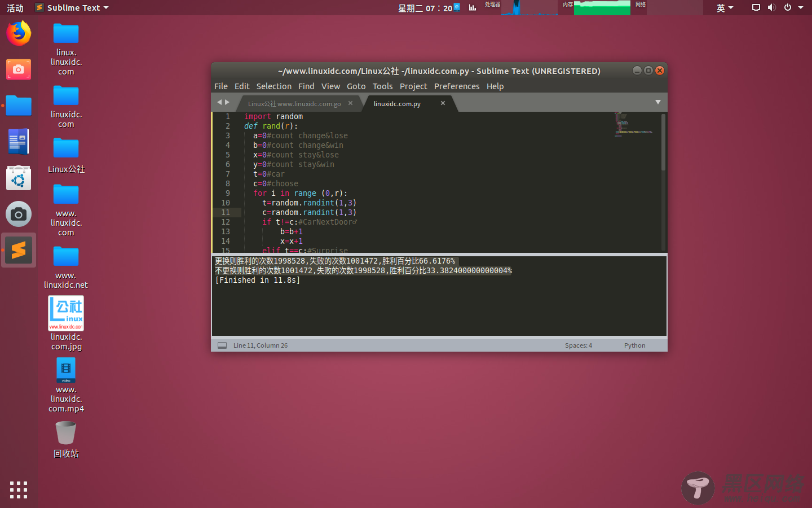
Task: Open the Files manager in the dock
Action: point(19,106)
